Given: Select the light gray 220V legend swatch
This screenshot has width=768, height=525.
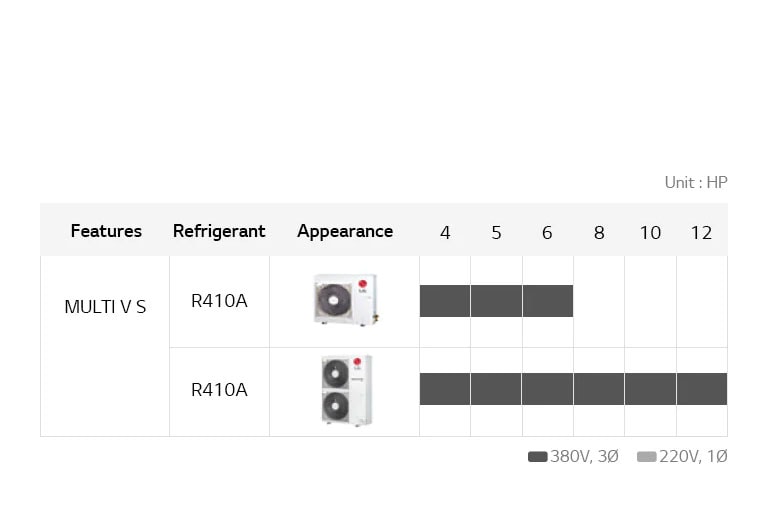Looking at the screenshot, I should click(646, 457).
